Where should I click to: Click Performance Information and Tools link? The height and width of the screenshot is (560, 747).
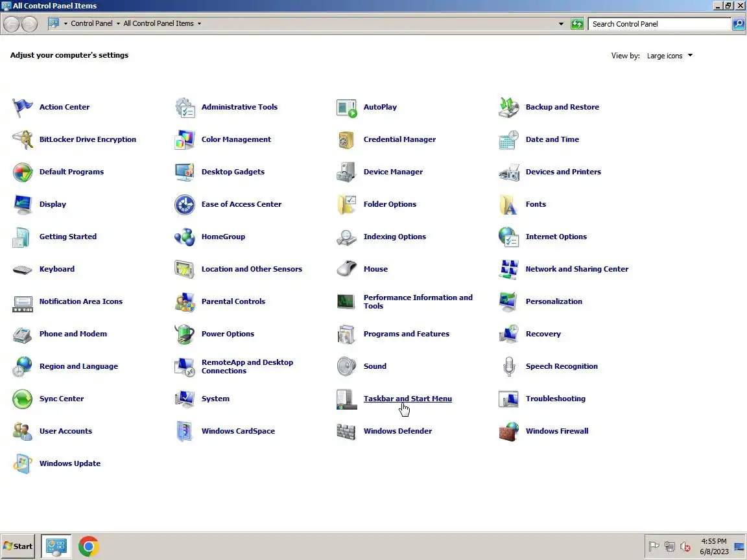coord(418,301)
